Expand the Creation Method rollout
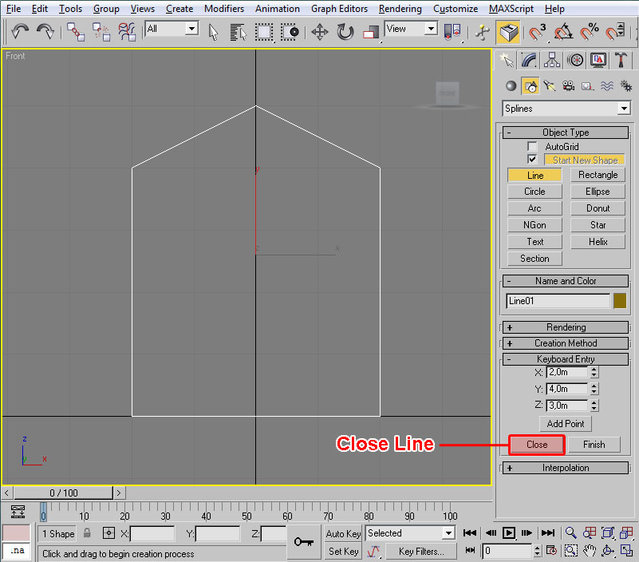Image resolution: width=639 pixels, height=562 pixels. 566,343
